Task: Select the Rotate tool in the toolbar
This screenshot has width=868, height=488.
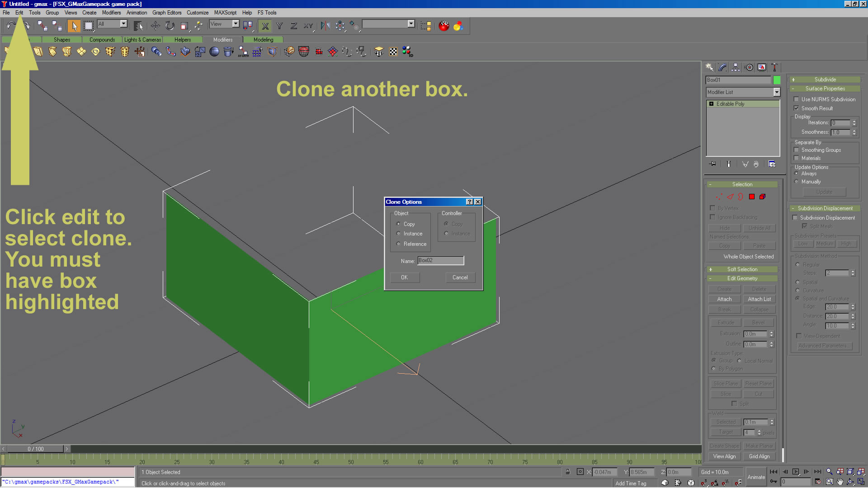Action: tap(170, 26)
